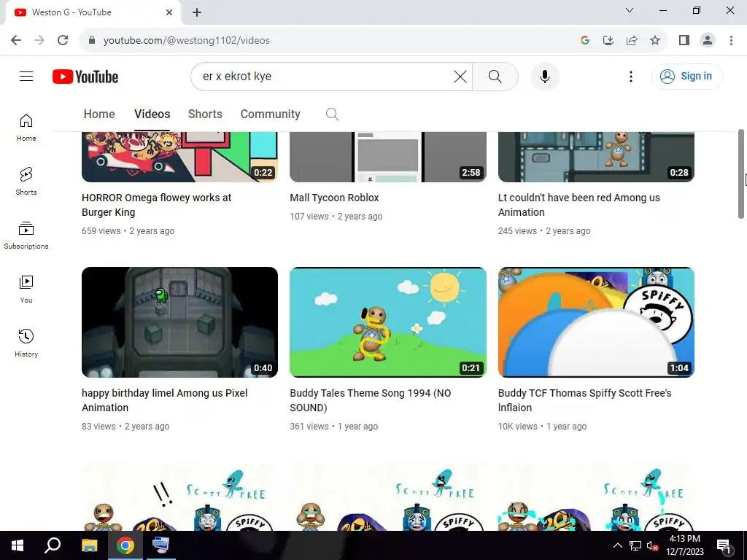Screen dimensions: 747x560
Task: Open Buddy TCF Thomas Spiffy thumbnail
Action: click(x=596, y=322)
